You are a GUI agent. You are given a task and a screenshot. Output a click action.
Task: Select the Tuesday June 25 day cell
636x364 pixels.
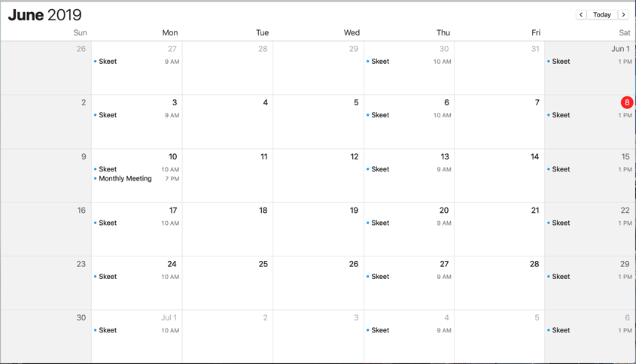tap(227, 283)
